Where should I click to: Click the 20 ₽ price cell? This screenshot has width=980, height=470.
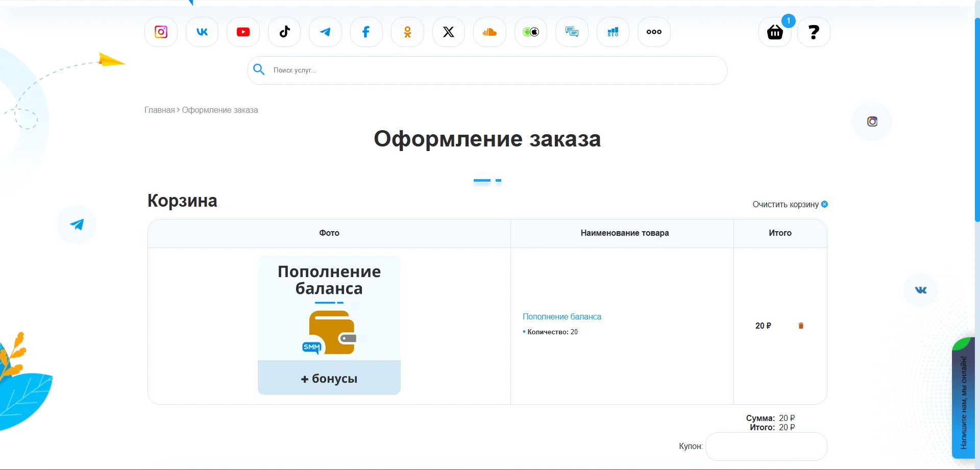coord(763,326)
